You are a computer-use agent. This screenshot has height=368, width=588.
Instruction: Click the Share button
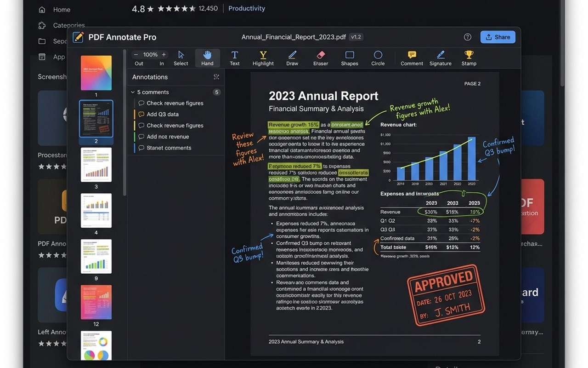tap(498, 37)
